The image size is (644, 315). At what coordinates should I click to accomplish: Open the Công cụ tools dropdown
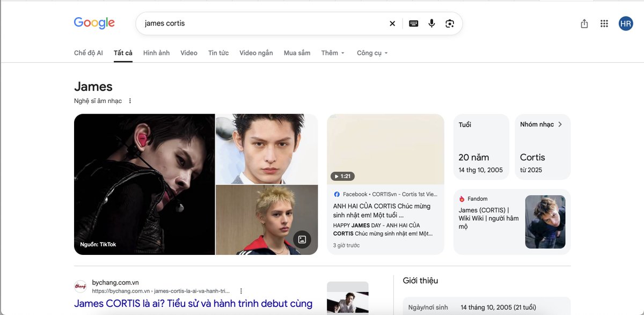pos(372,53)
